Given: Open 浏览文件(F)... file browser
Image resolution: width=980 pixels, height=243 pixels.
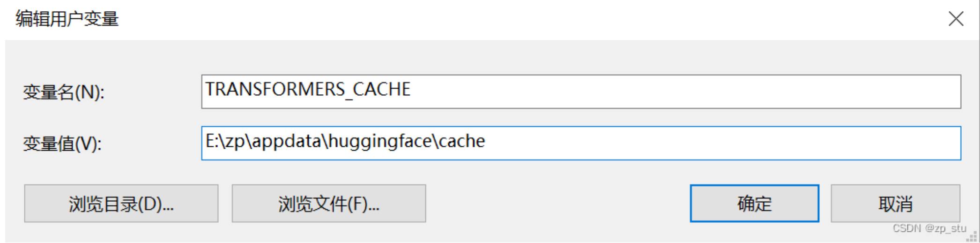Looking at the screenshot, I should pyautogui.click(x=328, y=204).
